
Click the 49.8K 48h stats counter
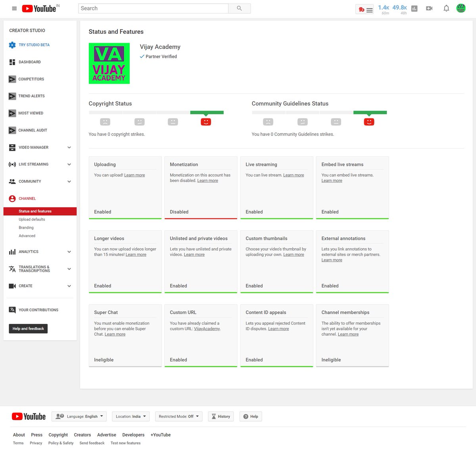tap(400, 10)
